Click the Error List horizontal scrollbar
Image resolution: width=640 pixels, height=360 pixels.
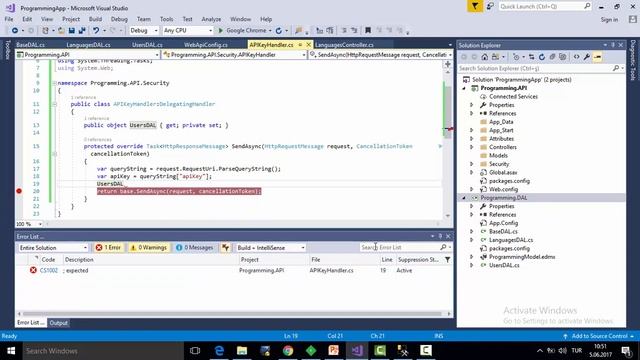(x=232, y=313)
